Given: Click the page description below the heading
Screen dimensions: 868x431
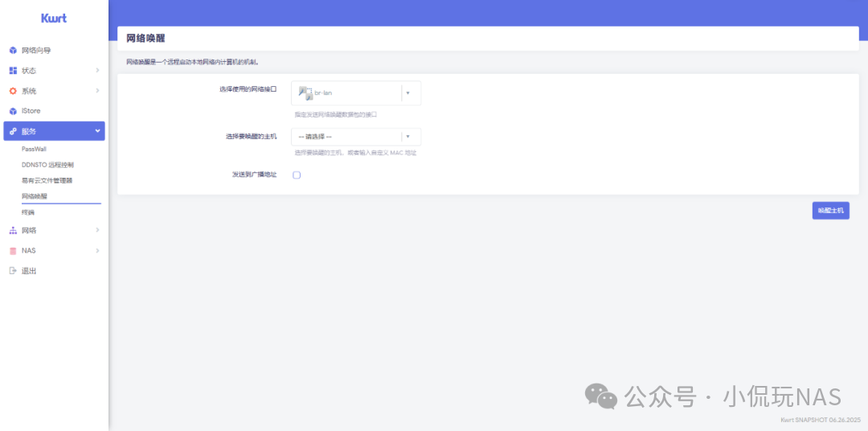Looking at the screenshot, I should [193, 63].
